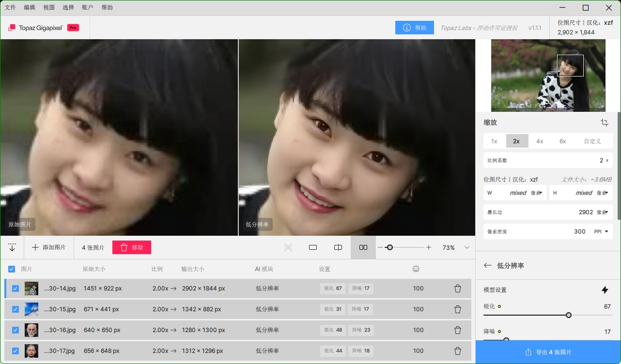Screen dimensions: 621x364
Task: Click the 锐化 slider handle
Action: (569, 315)
